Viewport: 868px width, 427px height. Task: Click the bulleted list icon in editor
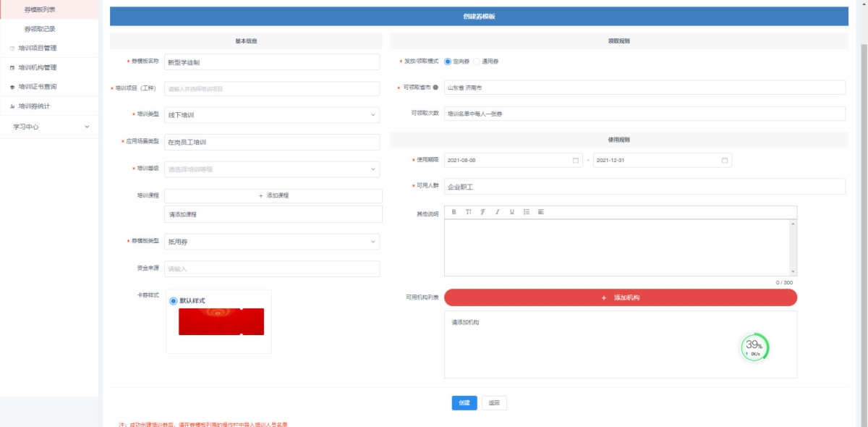tap(527, 212)
